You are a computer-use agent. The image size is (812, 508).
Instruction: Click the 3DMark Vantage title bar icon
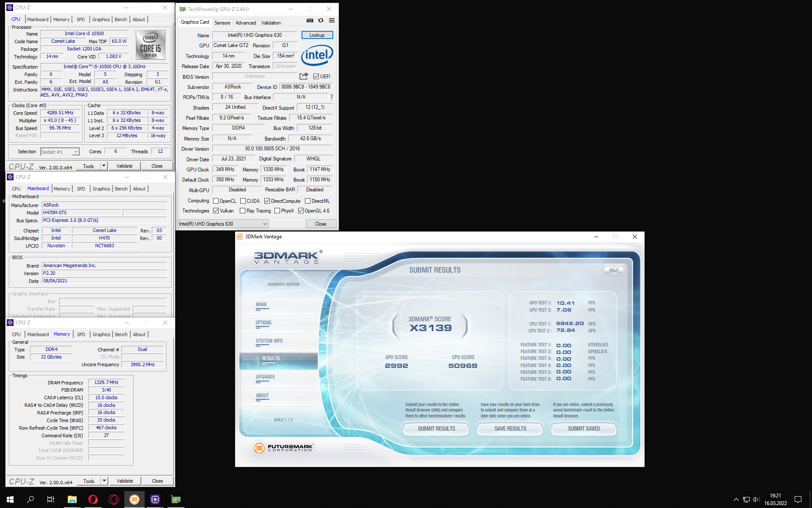[x=240, y=237]
